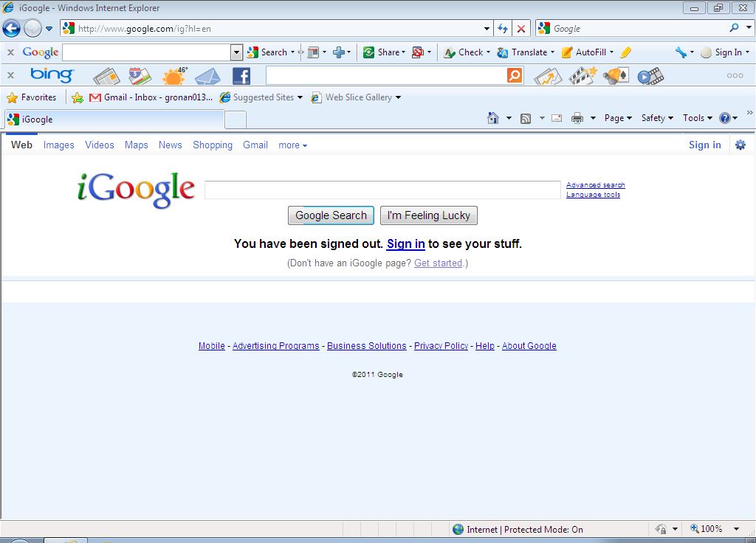The height and width of the screenshot is (543, 756).
Task: Close the Bing Bar with its X
Action: pyautogui.click(x=10, y=75)
